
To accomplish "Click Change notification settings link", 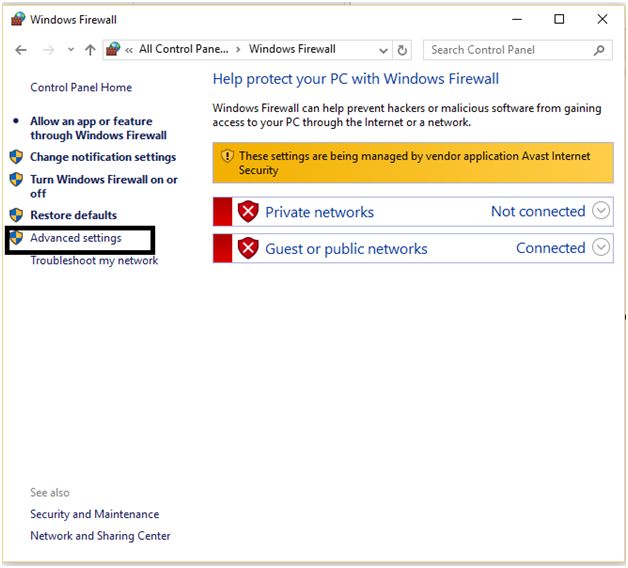I will tap(103, 157).
